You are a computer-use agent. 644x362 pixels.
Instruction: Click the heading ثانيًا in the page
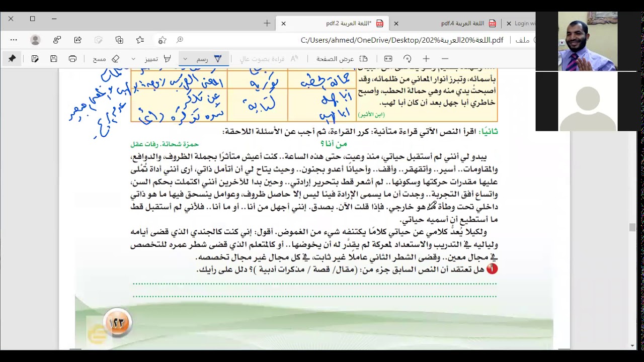coord(488,131)
